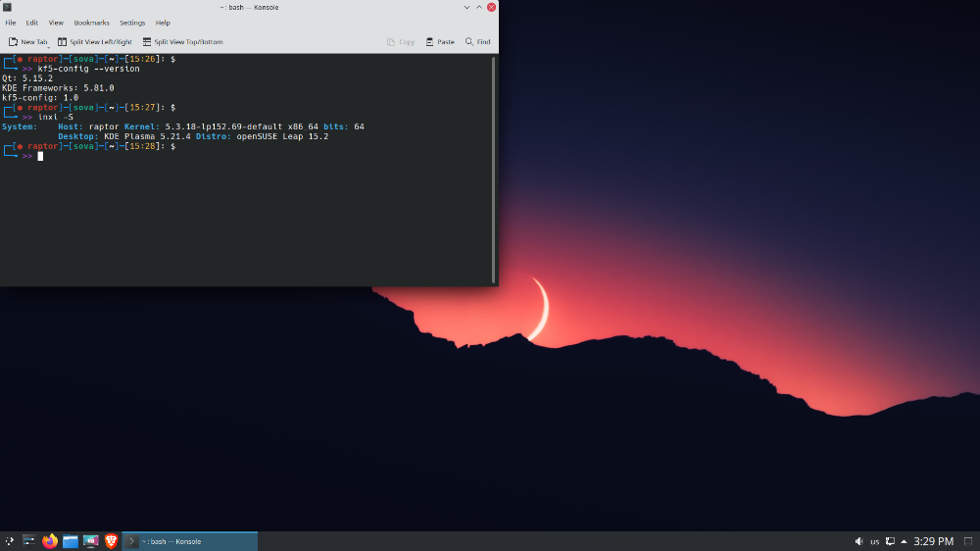Click the 'openSUSE Leap 15.2' text

pos(282,136)
